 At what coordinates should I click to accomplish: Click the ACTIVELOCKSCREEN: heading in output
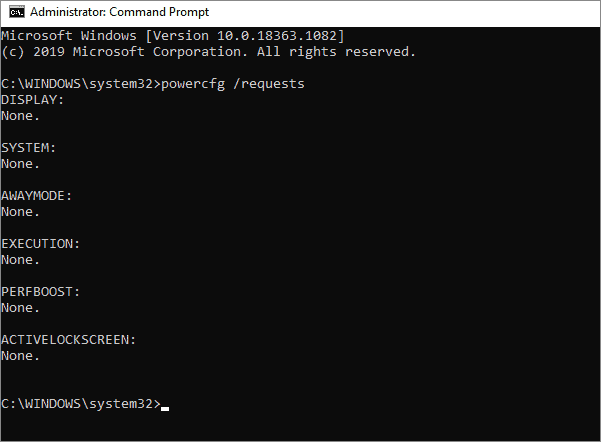coord(69,340)
